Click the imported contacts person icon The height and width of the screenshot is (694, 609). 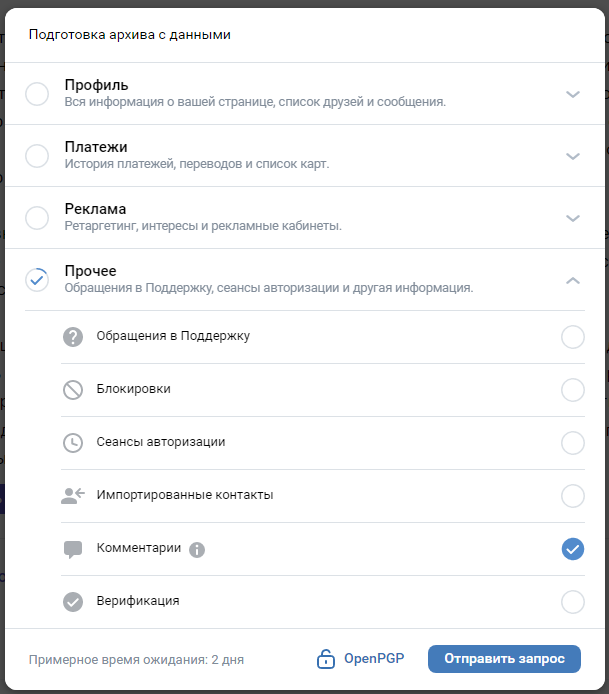coord(73,496)
